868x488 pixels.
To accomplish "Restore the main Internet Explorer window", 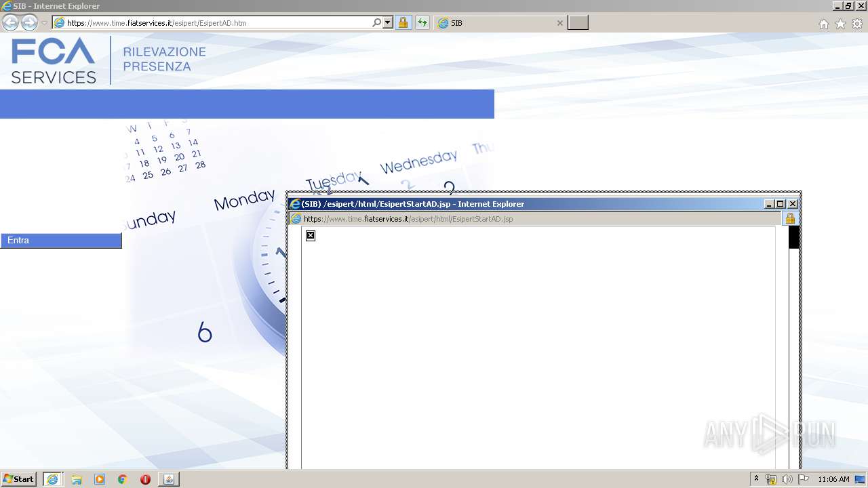I will click(x=848, y=6).
